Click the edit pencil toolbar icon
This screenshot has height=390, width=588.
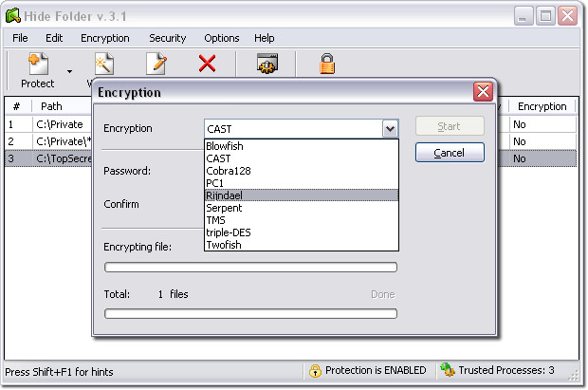[x=156, y=64]
